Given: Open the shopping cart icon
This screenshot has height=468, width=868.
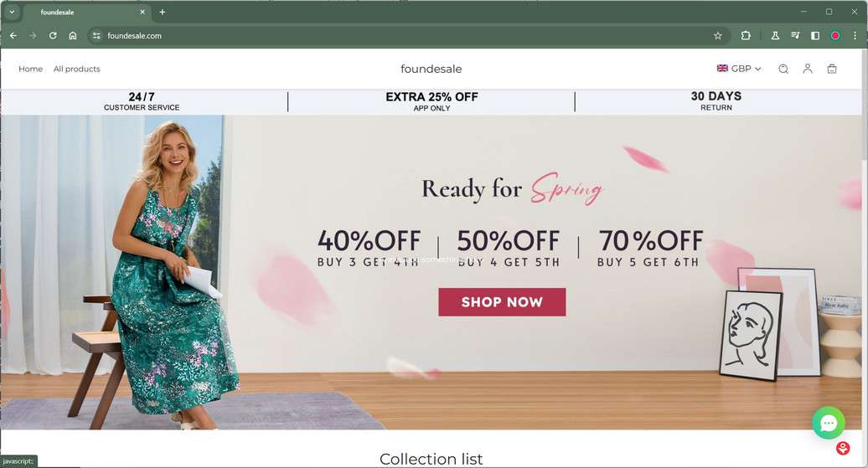Looking at the screenshot, I should pos(832,69).
